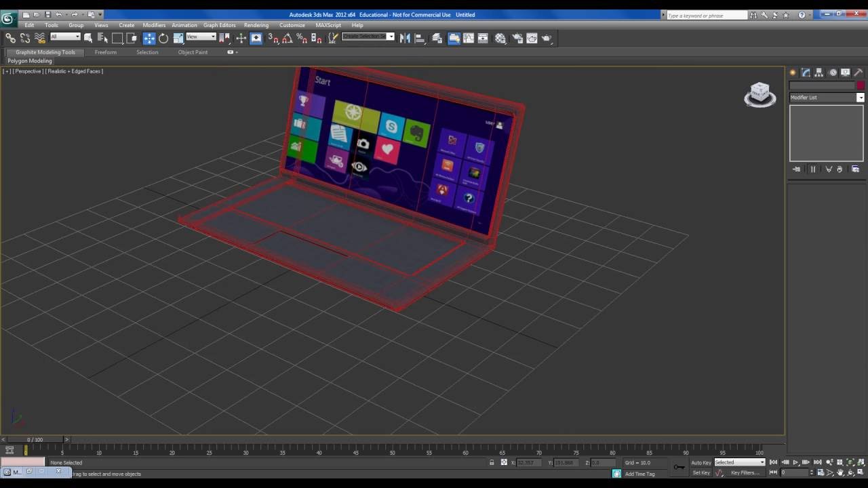Viewport: 868px width, 488px height.
Task: Toggle Percent Snap
Action: pyautogui.click(x=302, y=39)
